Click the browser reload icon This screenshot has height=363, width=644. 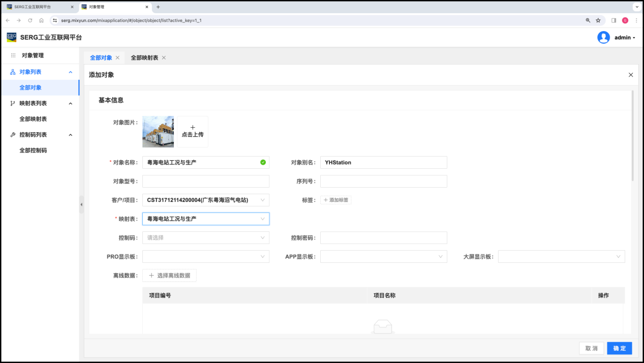(x=30, y=20)
